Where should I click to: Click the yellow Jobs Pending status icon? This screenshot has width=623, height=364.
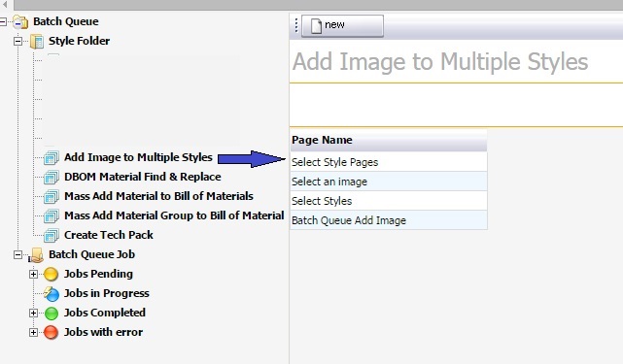point(51,274)
